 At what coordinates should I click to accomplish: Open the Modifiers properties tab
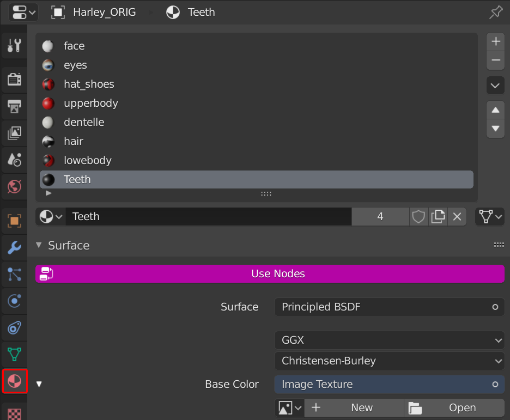click(15, 247)
